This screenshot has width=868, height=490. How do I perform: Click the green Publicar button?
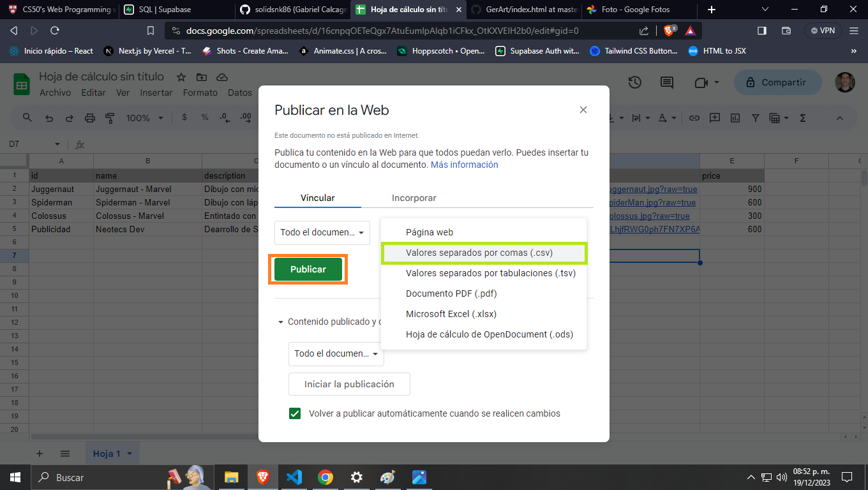(x=308, y=269)
